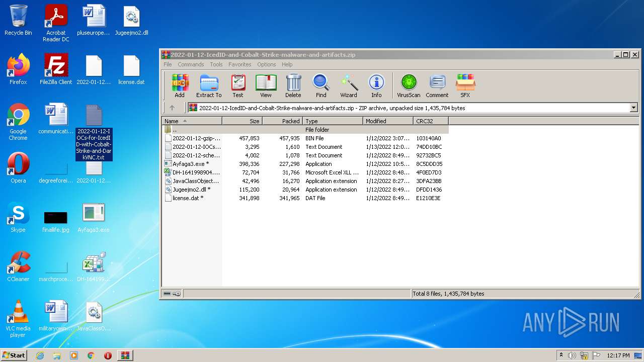The image size is (644, 362).
Task: Click the Opera desktop shortcut
Action: click(18, 168)
